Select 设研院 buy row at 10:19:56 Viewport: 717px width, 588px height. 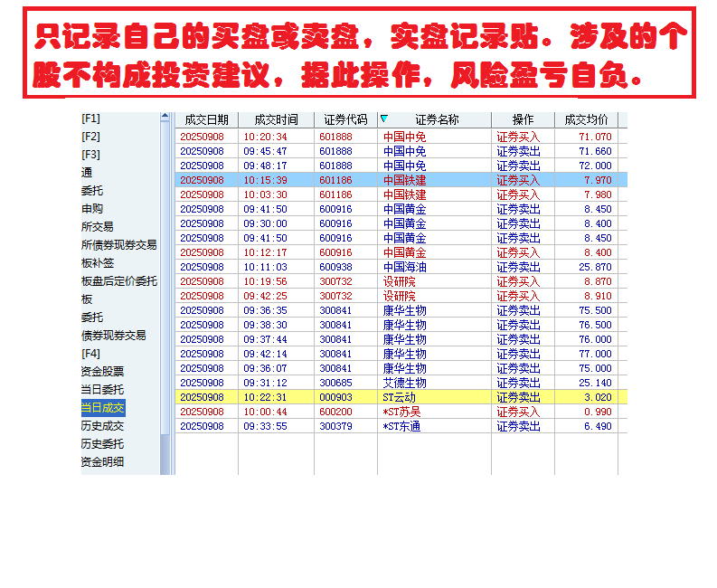[401, 281]
